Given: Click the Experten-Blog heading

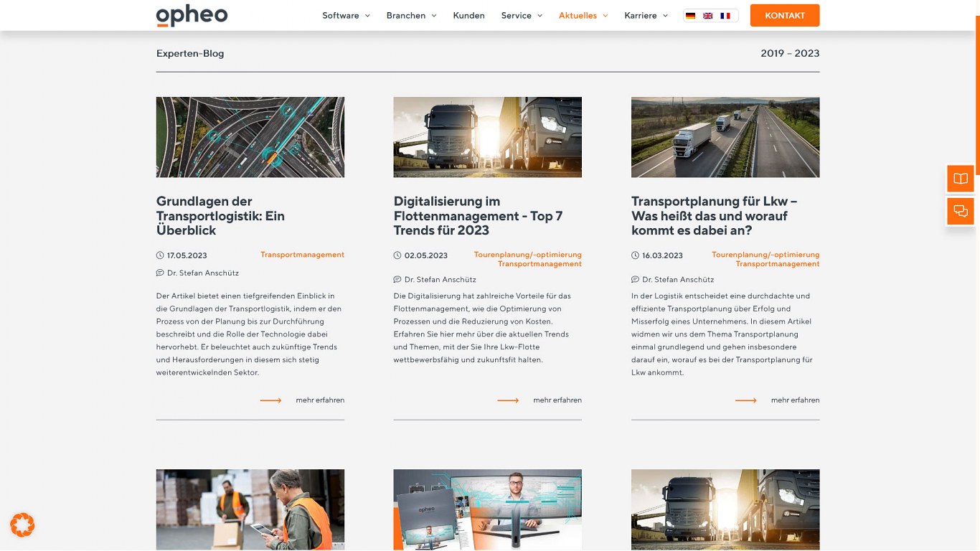Looking at the screenshot, I should (x=190, y=54).
